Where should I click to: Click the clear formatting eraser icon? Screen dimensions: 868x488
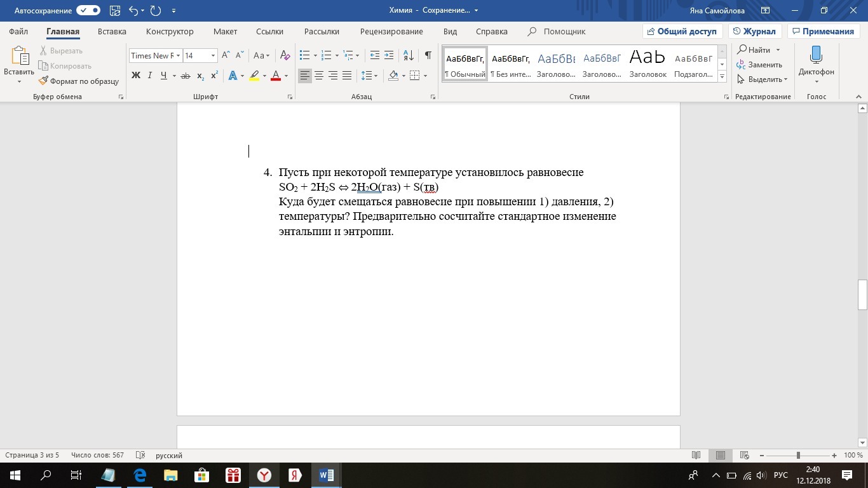tap(285, 55)
